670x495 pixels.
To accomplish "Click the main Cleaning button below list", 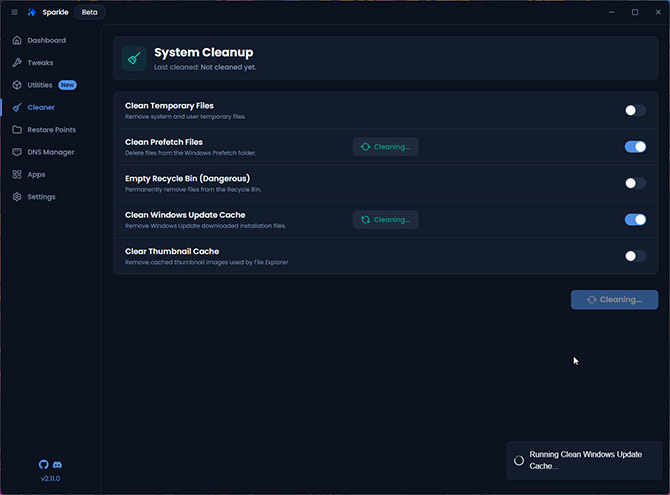I will [614, 299].
